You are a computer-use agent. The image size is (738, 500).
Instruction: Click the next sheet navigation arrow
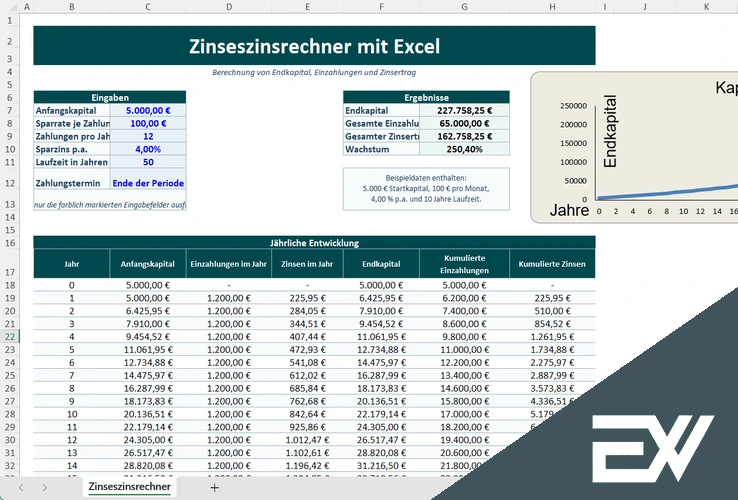(46, 488)
